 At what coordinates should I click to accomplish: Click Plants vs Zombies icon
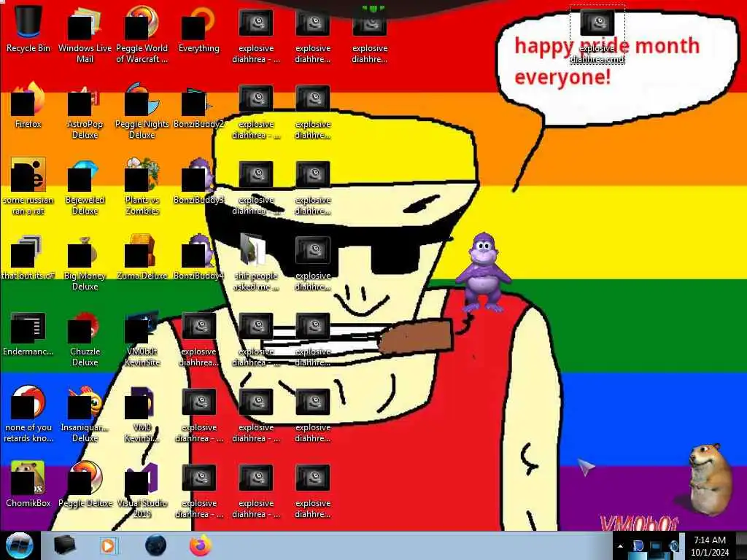click(142, 186)
